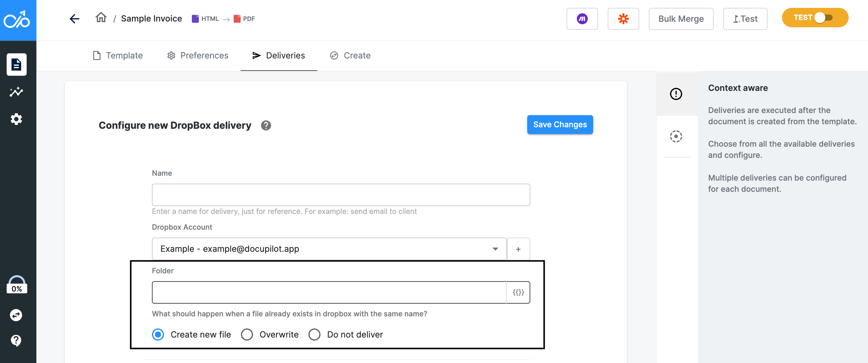Viewport: 868px width, 363px height.
Task: Expand the Dropbox Account dropdown
Action: coord(329,249)
